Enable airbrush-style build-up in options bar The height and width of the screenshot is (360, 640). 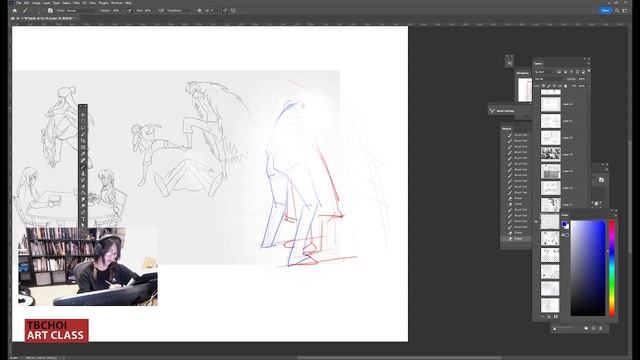pyautogui.click(x=161, y=11)
